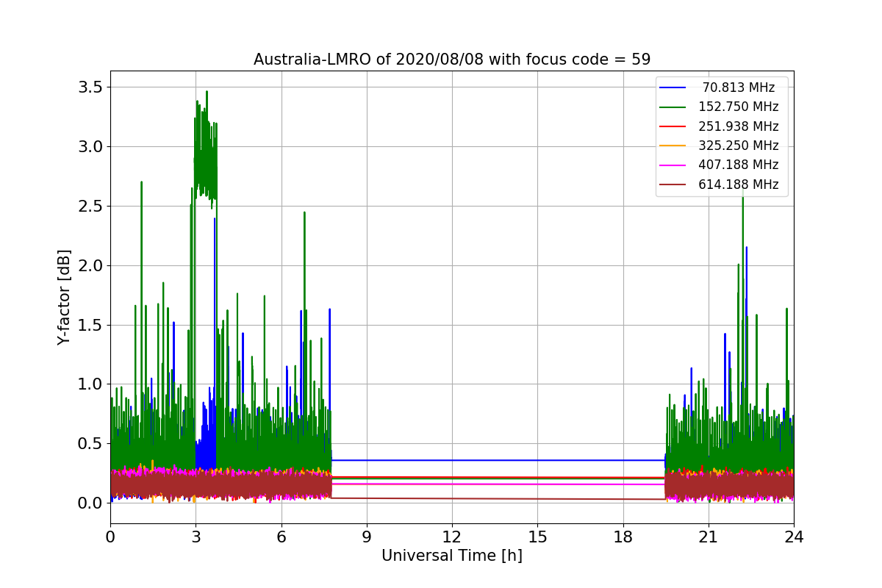Select the 70.813 MHz legend label
This screenshot has height=588, width=882.
click(739, 87)
